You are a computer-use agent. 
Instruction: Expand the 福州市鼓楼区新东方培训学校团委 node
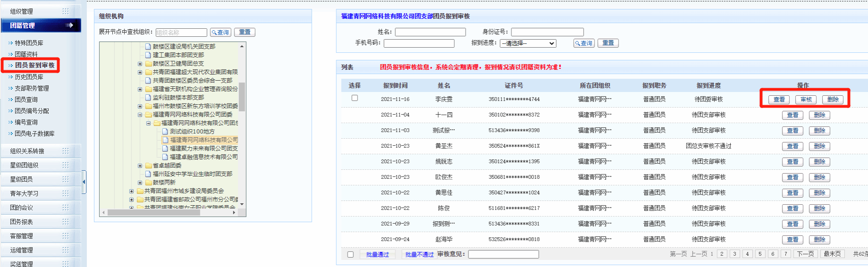(x=140, y=106)
